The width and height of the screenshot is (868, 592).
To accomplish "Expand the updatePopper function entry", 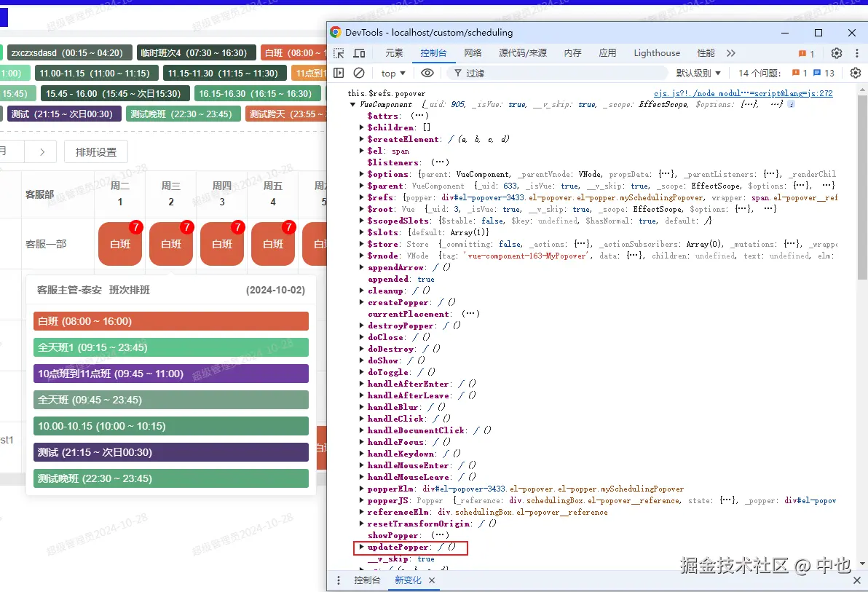I will click(361, 547).
